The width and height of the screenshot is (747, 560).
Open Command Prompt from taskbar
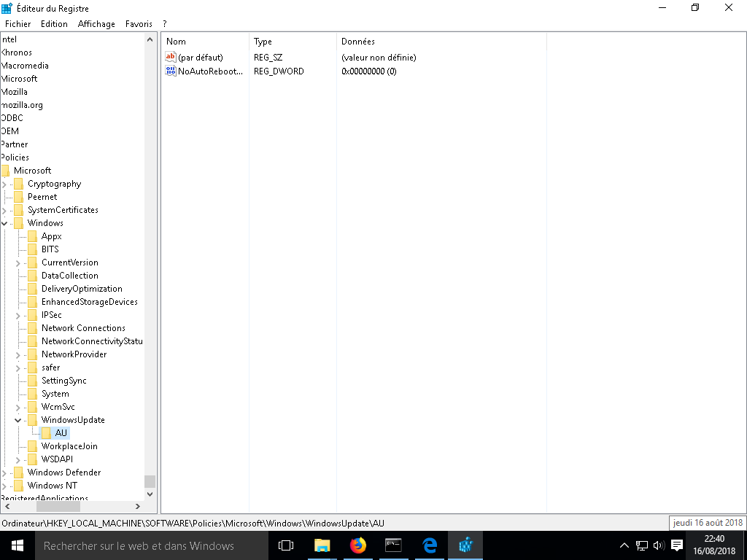pos(393,545)
